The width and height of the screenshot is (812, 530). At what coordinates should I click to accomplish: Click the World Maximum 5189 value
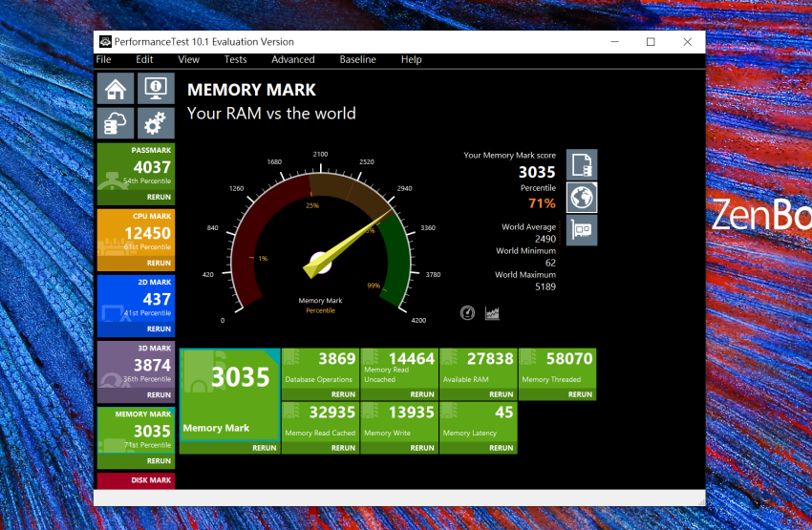545,286
